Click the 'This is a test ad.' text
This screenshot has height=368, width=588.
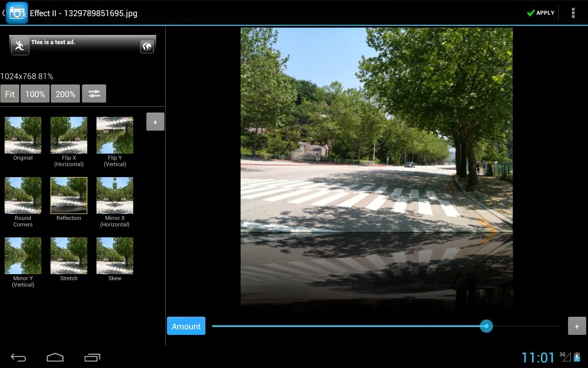point(53,42)
